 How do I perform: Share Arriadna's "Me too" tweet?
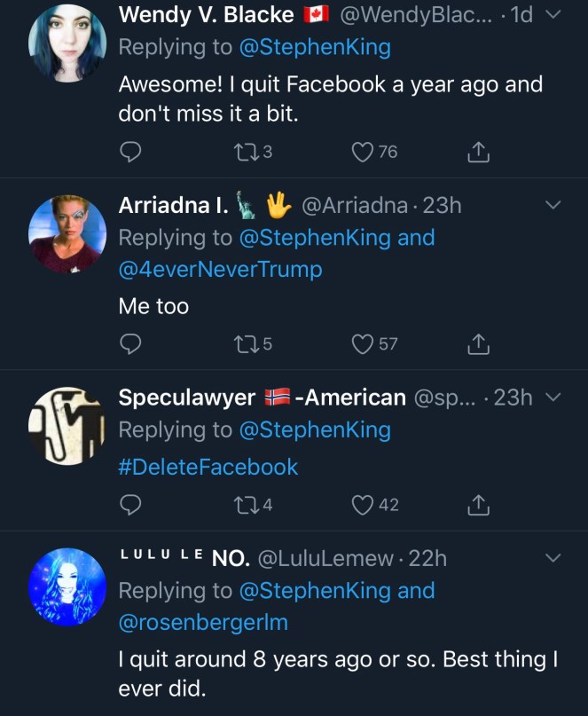point(478,343)
